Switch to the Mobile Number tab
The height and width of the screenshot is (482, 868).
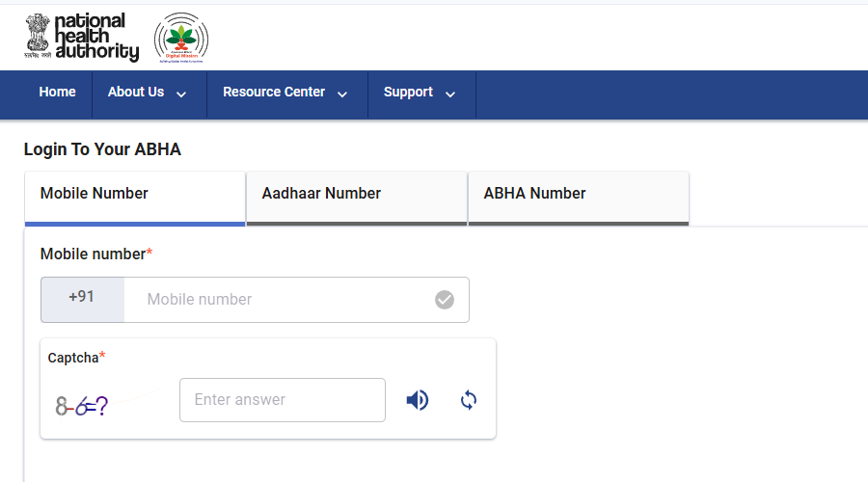coord(135,199)
